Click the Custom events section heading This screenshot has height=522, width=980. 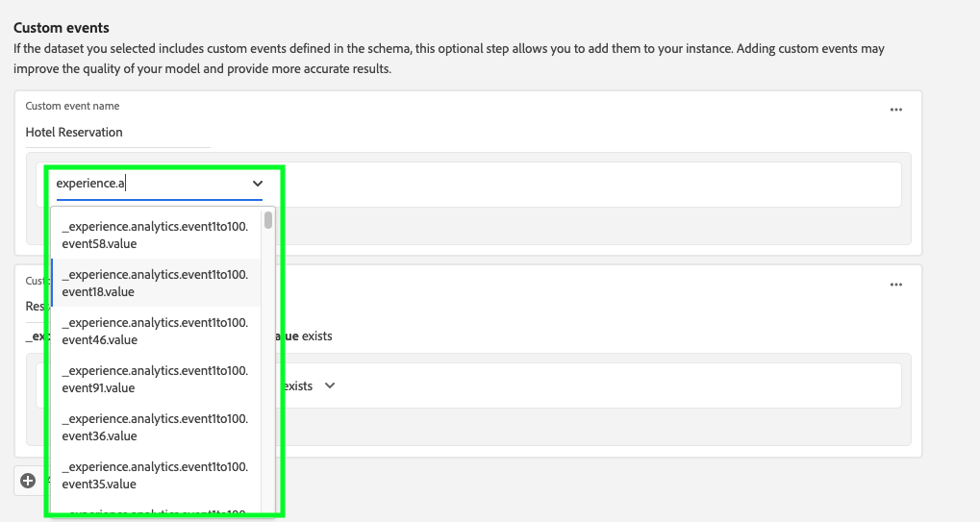62,29
